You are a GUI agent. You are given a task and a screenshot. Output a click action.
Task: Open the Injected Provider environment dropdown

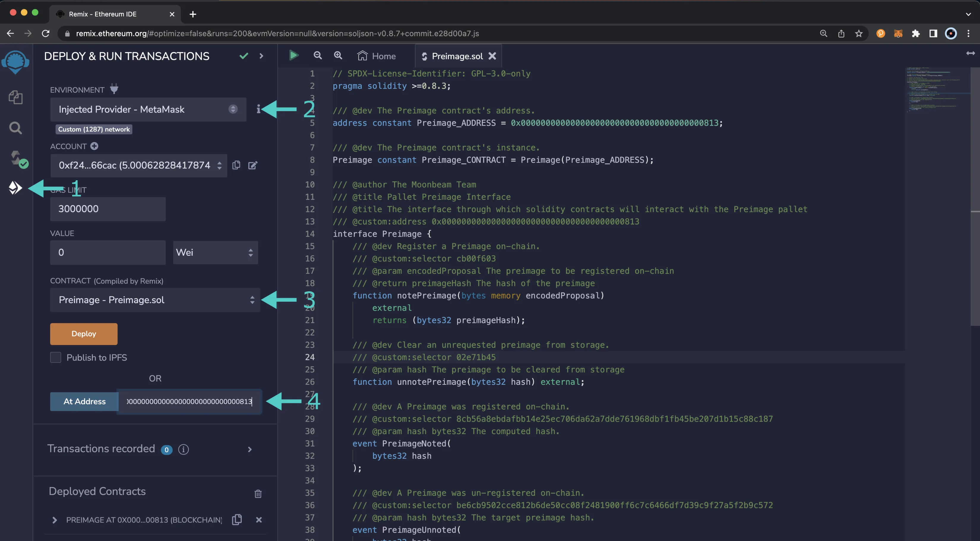(148, 109)
